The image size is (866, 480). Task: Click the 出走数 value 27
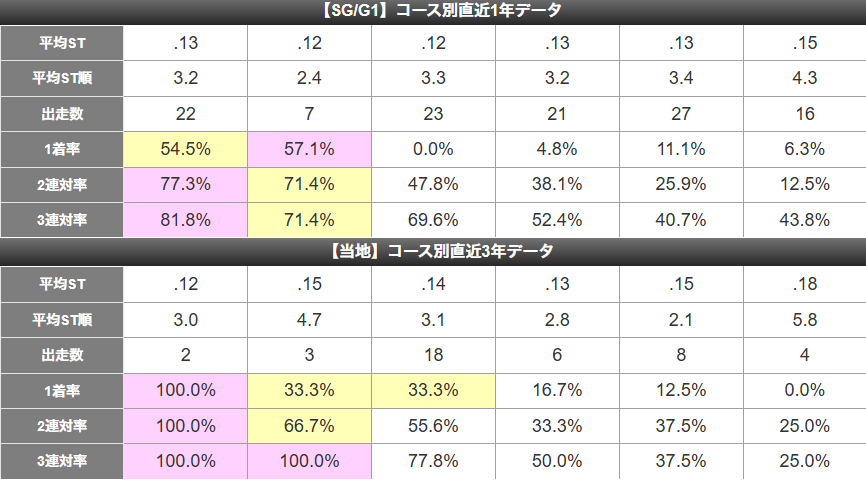[x=681, y=114]
